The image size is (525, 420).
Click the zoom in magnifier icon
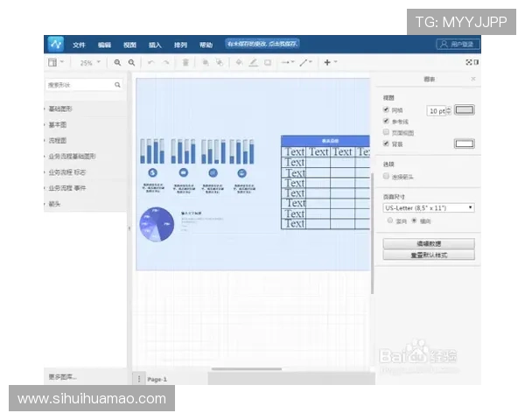tap(117, 63)
